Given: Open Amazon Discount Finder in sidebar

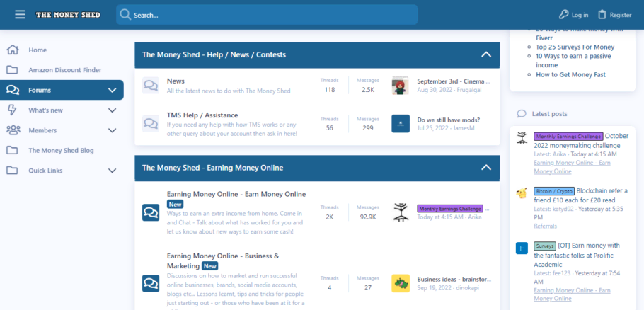Looking at the screenshot, I should point(65,70).
